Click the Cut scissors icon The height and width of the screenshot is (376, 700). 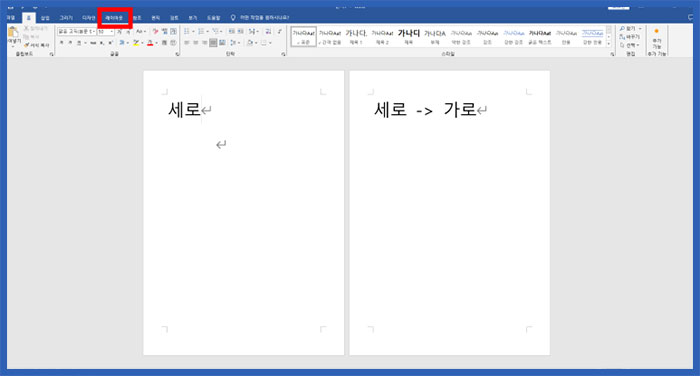27,29
